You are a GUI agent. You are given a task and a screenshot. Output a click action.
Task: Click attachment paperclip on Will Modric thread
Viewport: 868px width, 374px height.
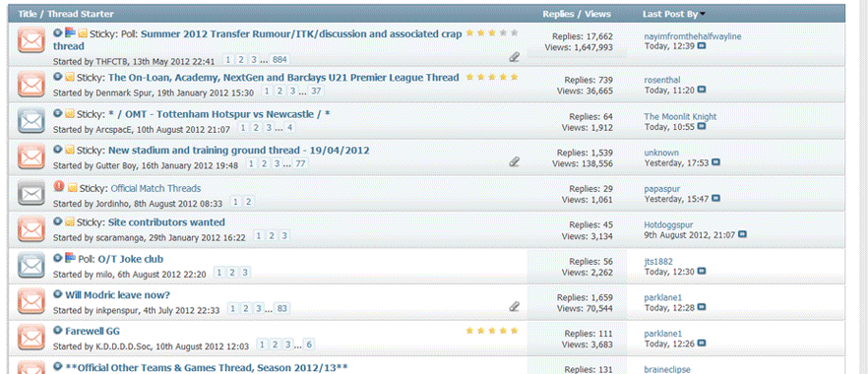pos(515,306)
